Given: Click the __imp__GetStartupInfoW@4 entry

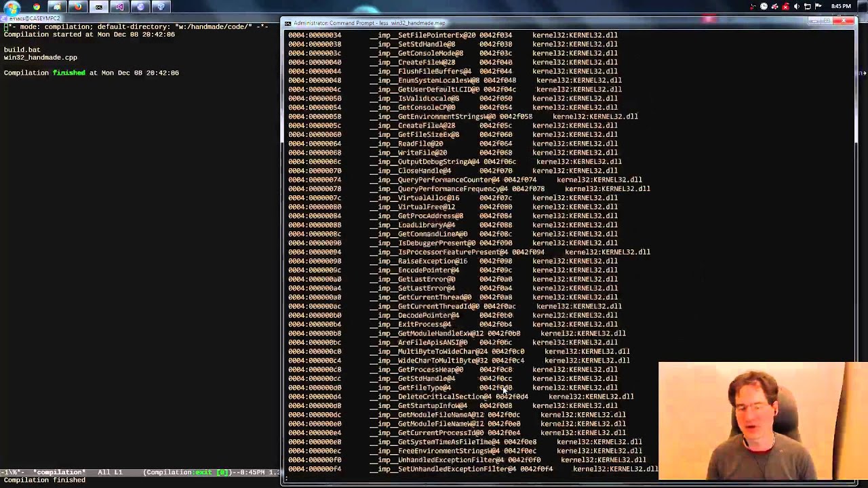Looking at the screenshot, I should [418, 405].
